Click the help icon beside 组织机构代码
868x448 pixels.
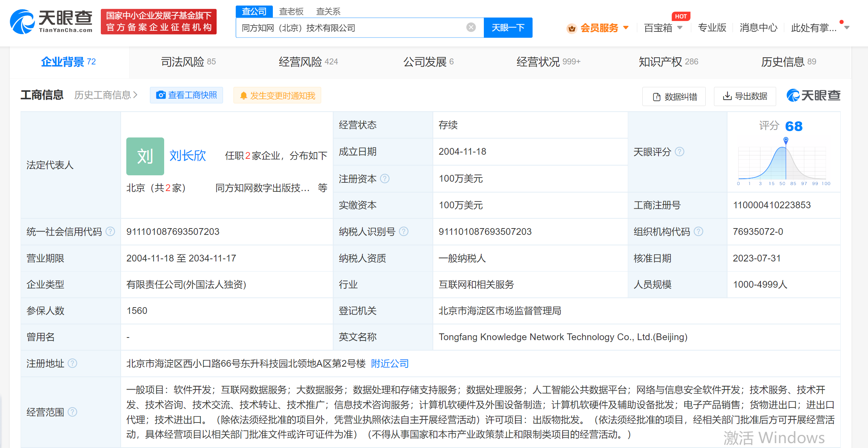click(x=699, y=231)
